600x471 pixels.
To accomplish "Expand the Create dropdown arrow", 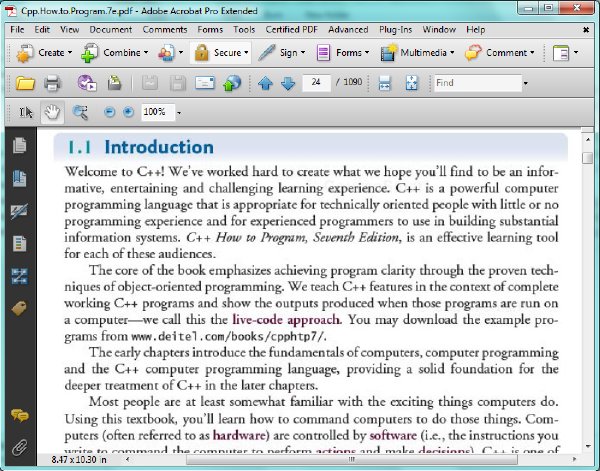I will tap(70, 52).
